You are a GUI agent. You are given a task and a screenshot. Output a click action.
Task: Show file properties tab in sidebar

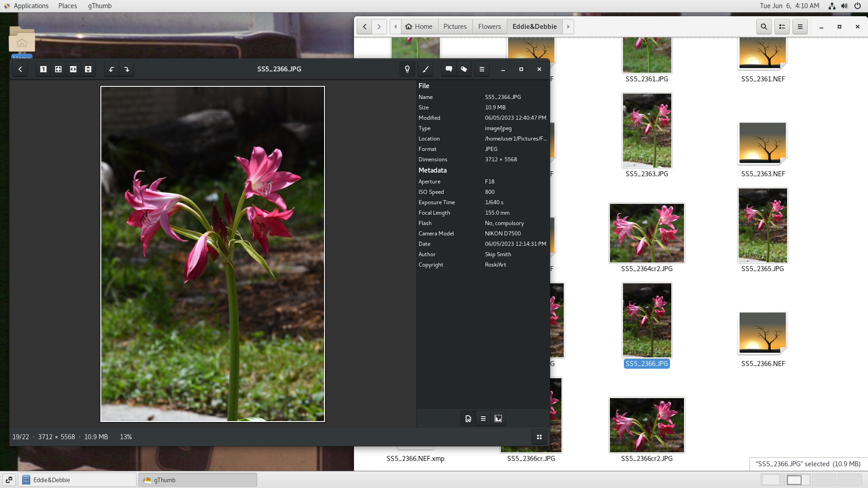(x=468, y=418)
